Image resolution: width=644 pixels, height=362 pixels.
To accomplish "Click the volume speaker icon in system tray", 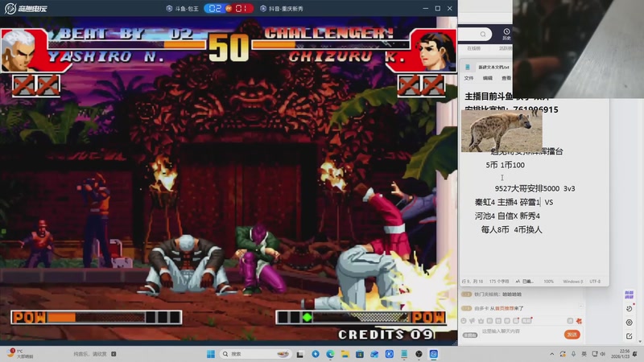I will coord(602,354).
